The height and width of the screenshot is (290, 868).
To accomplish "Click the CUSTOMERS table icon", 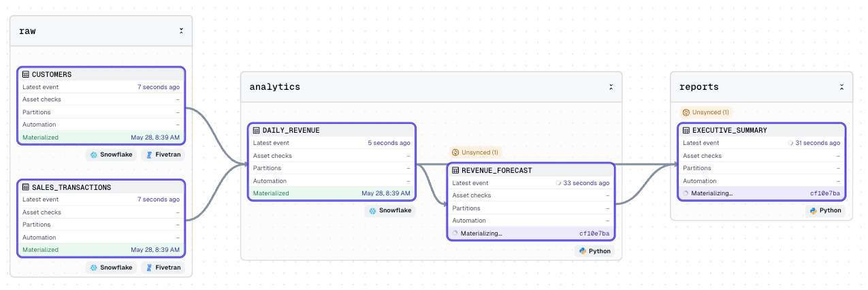I will tap(26, 74).
